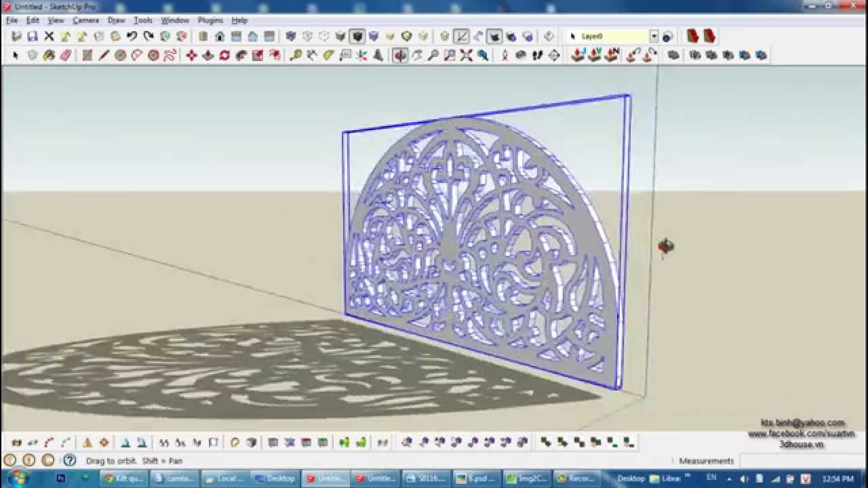This screenshot has height=488, width=868.
Task: Choose the red Move tool
Action: click(x=191, y=56)
